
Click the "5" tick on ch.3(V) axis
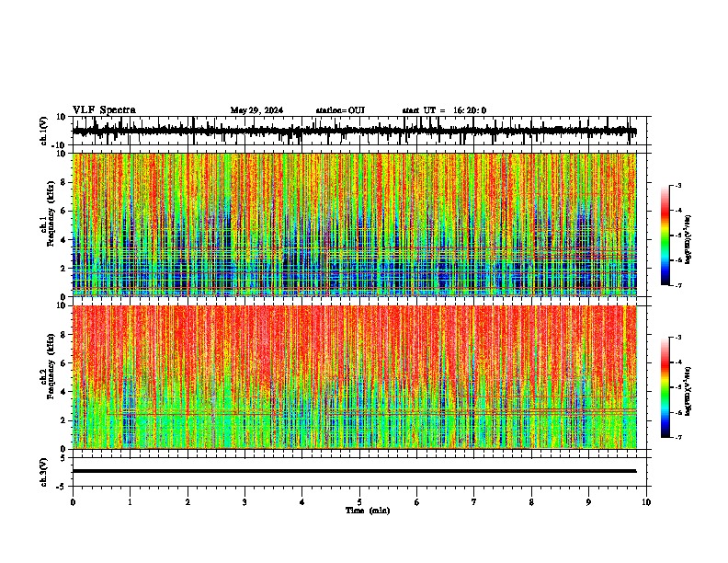63,457
